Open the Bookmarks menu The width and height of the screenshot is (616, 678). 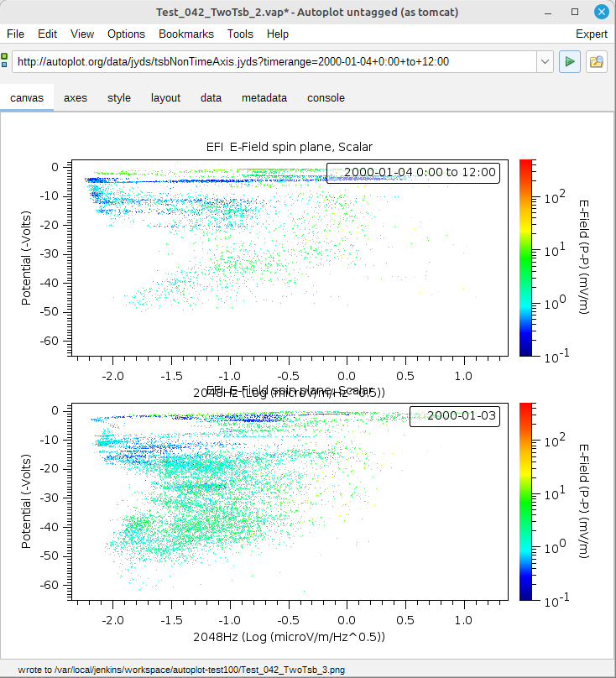(186, 34)
